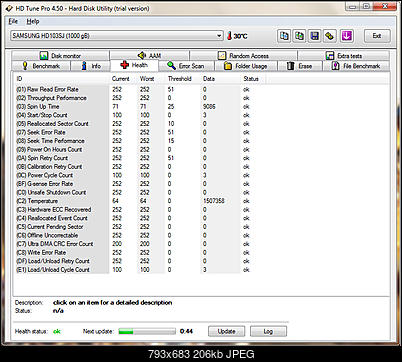The image size is (402, 362).
Task: Click the 0:44 next update countdown
Action: pos(186,331)
